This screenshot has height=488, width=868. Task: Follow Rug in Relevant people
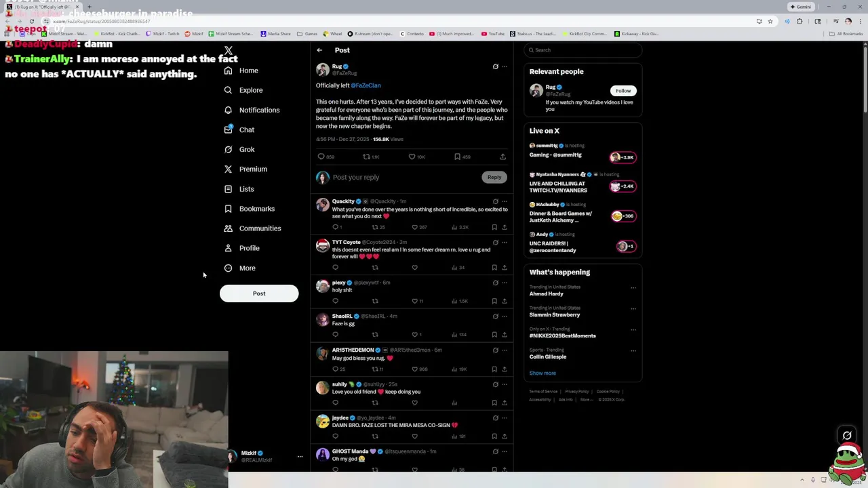(x=623, y=91)
